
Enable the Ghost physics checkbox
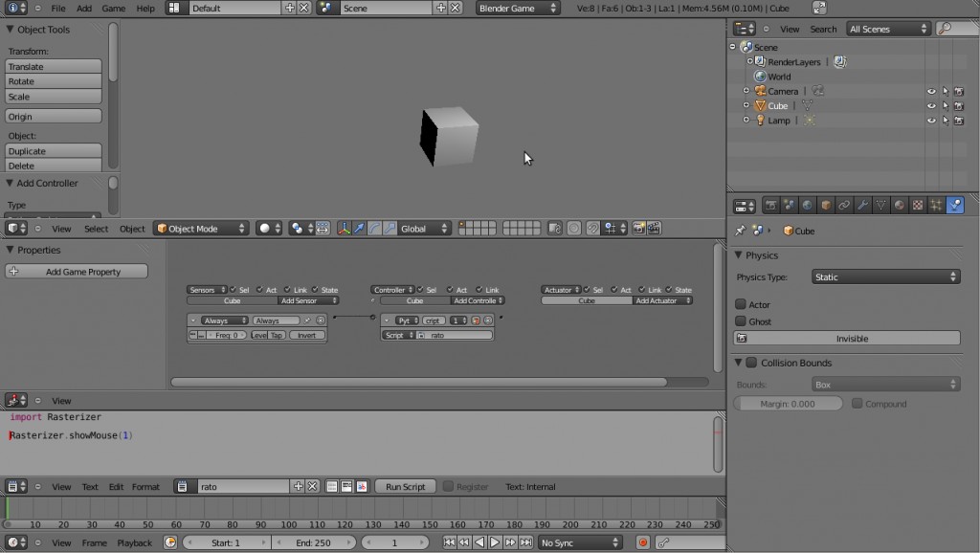click(742, 321)
